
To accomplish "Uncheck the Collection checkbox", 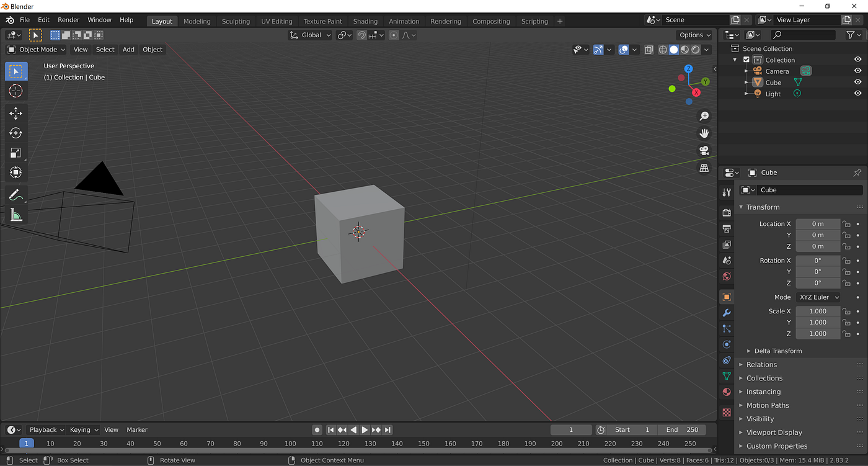I will [746, 60].
